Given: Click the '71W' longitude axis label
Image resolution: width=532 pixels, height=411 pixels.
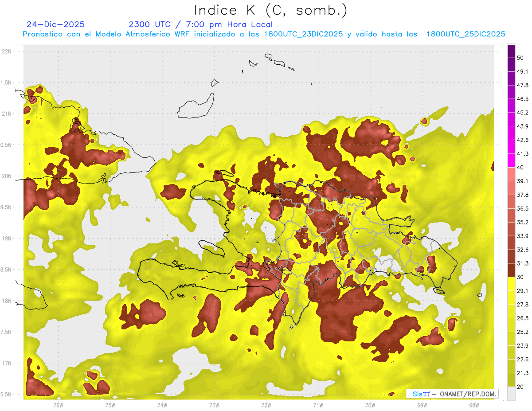Looking at the screenshot, I should click(318, 405).
